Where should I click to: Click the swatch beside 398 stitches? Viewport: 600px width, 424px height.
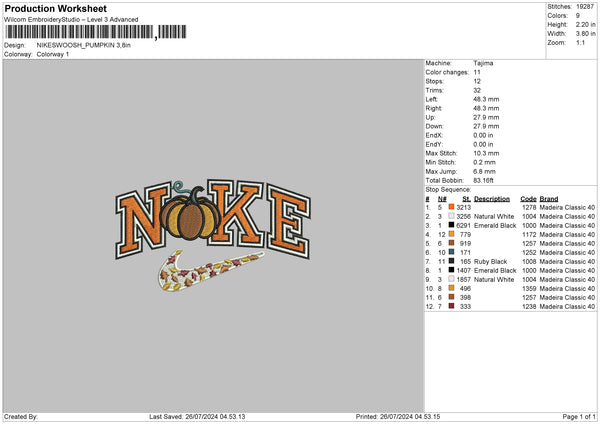451,297
